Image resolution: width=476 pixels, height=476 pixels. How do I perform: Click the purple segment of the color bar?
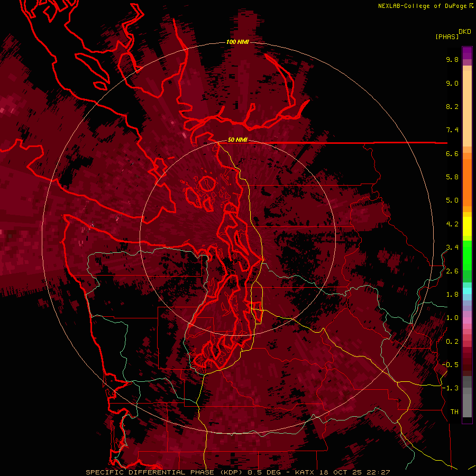pyautogui.click(x=467, y=53)
